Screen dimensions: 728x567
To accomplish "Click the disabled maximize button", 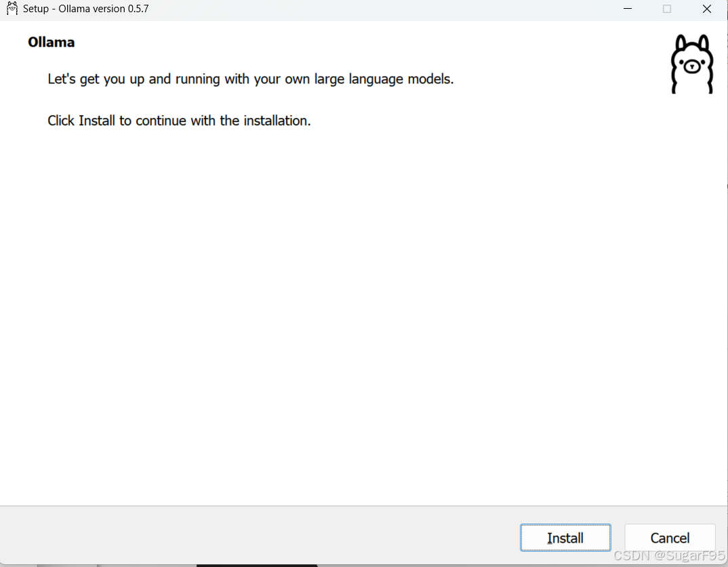I will point(667,9).
